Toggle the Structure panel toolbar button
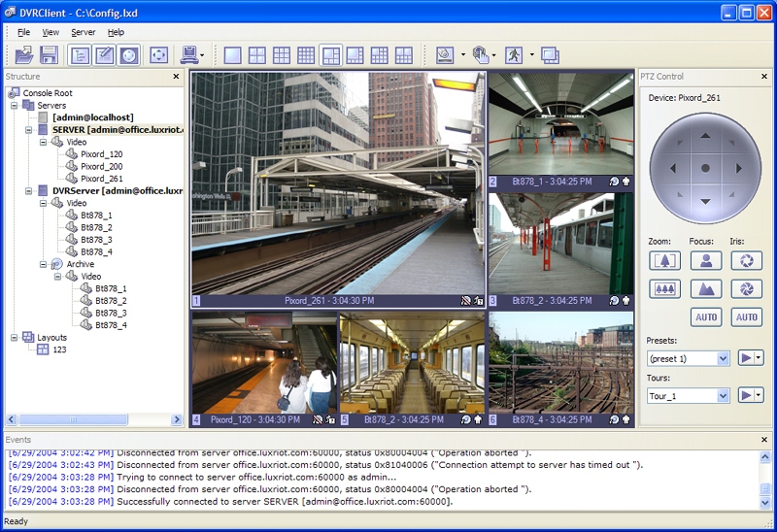Image resolution: width=777 pixels, height=532 pixels. 80,55
